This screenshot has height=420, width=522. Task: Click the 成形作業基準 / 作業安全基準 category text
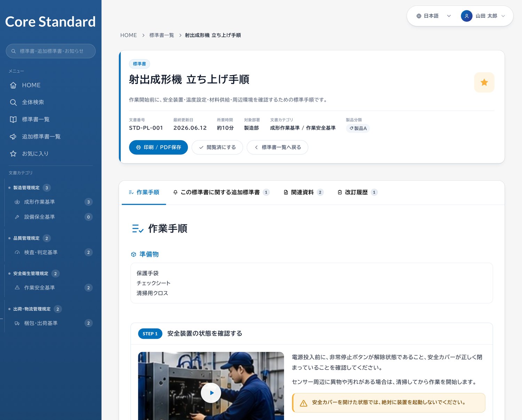point(303,128)
